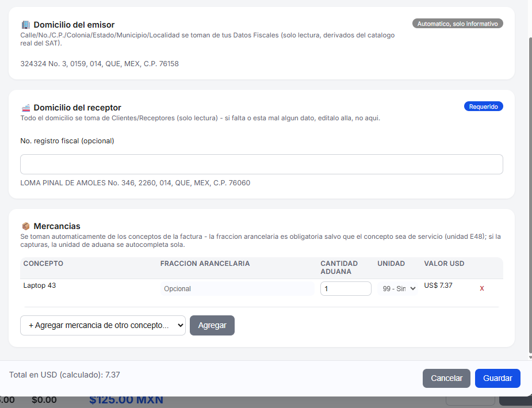
Task: Click the package icon beside Mercancias
Action: [26, 226]
